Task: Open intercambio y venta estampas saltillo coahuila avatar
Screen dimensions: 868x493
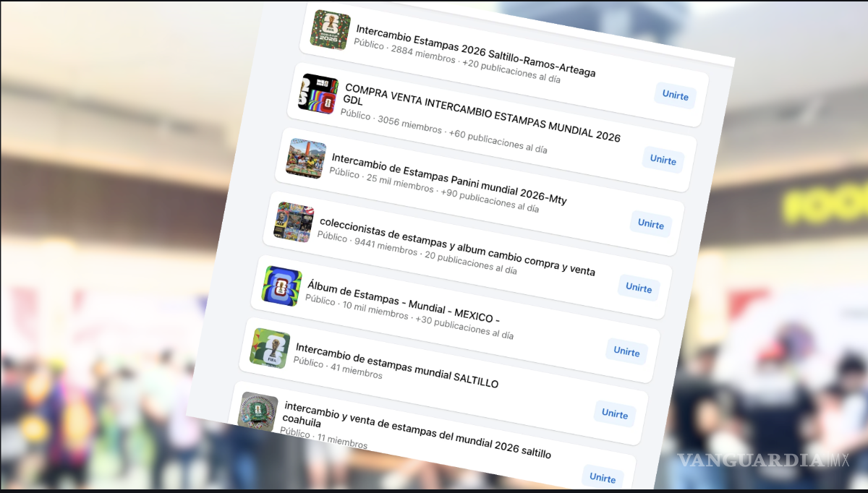Action: click(x=258, y=411)
